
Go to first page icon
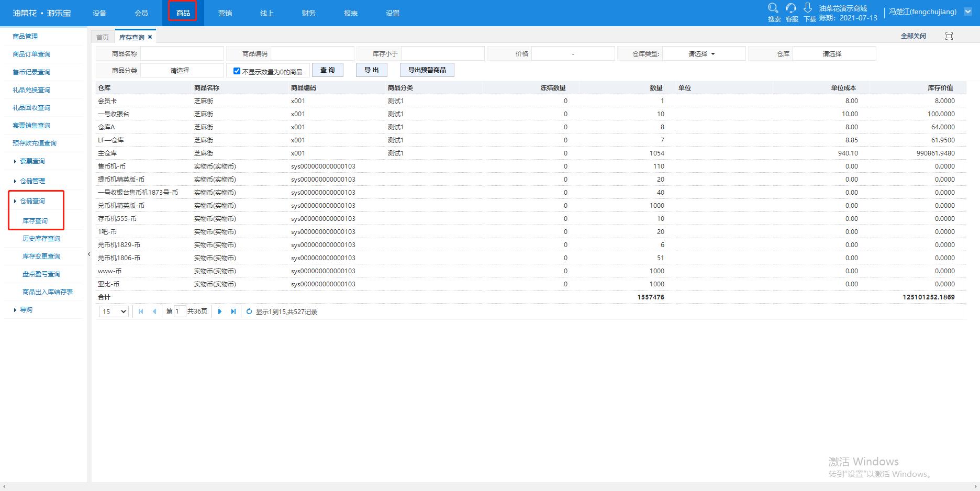tap(141, 311)
